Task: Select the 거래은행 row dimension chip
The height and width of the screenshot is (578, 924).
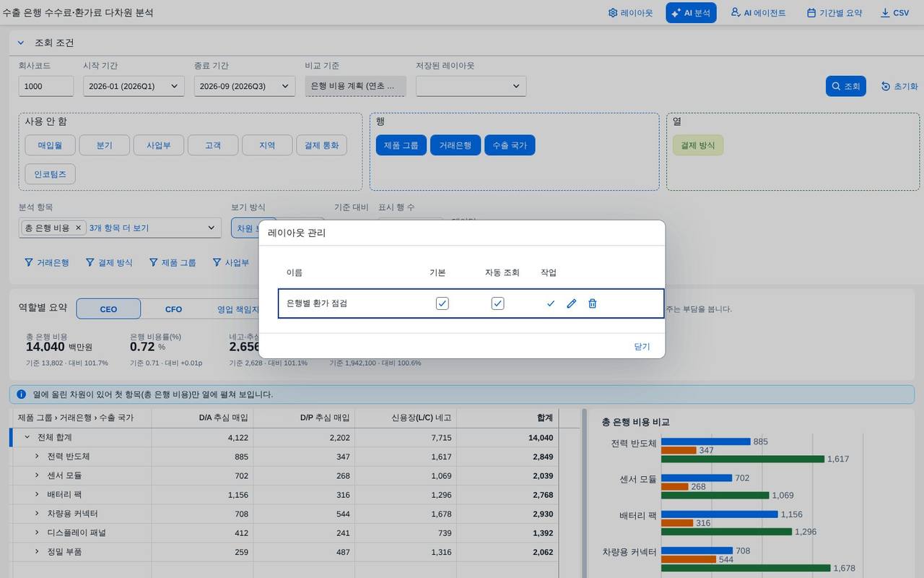Action: pyautogui.click(x=456, y=145)
